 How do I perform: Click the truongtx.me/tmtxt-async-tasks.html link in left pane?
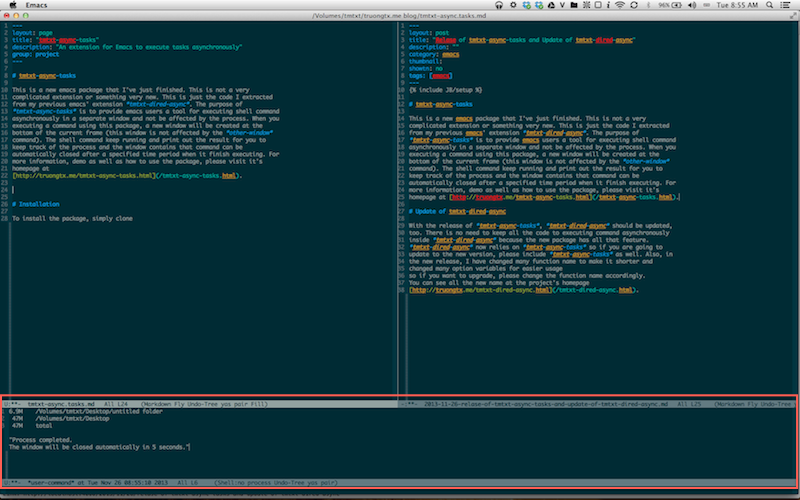pyautogui.click(x=88, y=175)
